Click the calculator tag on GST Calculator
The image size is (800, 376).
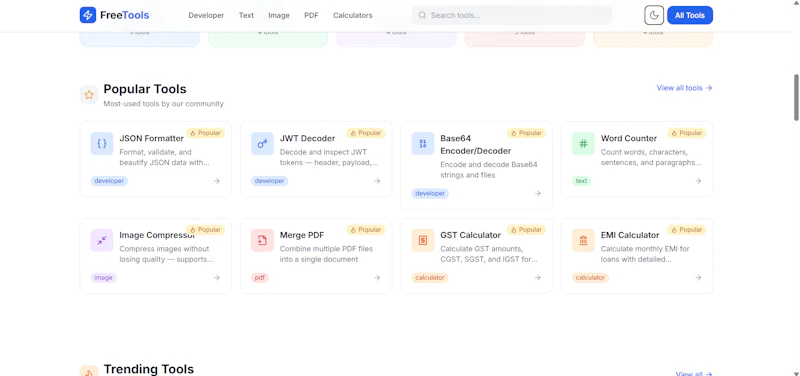pos(430,278)
